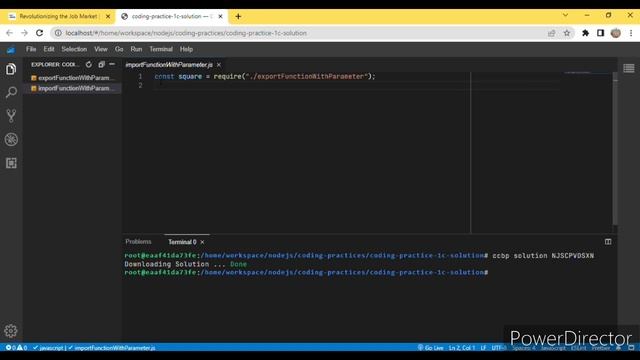The width and height of the screenshot is (640, 360).
Task: Open the settings gear at bottom left
Action: pos(11,331)
